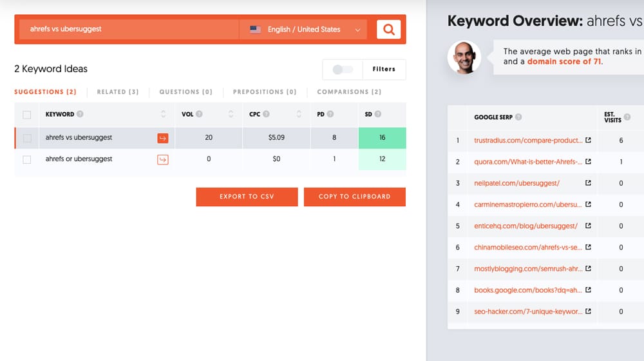Check the ahrefs vs ubersuggest row checkbox
Viewport: 644px width, 361px height.
click(26, 138)
